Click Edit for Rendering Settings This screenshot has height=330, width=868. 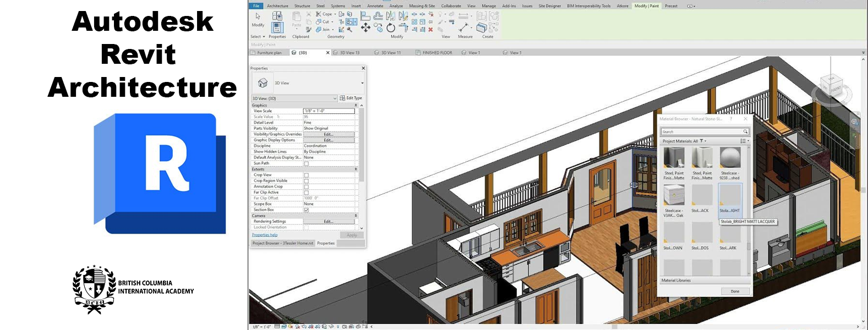coord(329,222)
